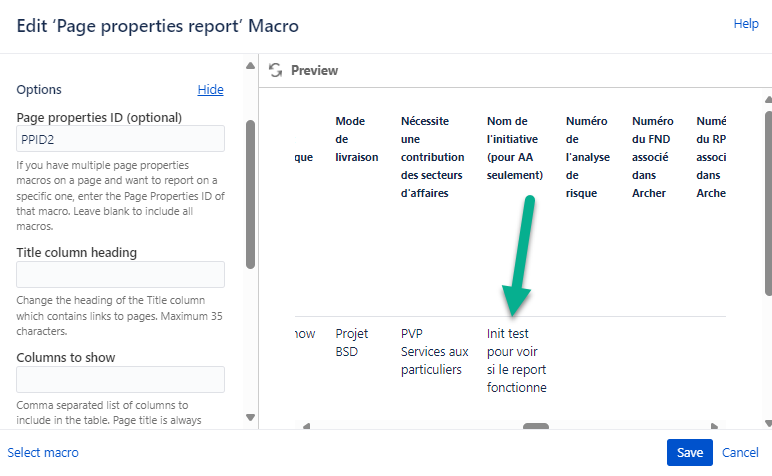Click the 'Nom de l'initiative' column header
This screenshot has width=772, height=476.
tap(515, 148)
